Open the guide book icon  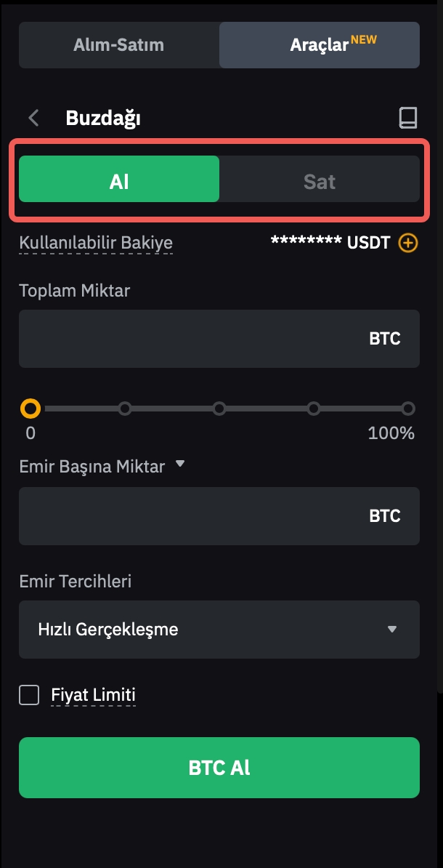[x=408, y=118]
